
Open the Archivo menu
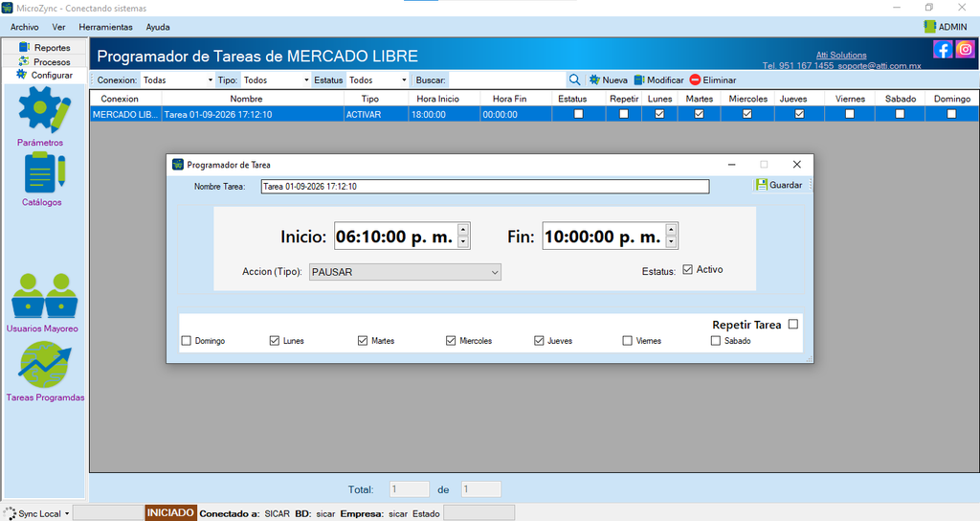pos(24,27)
